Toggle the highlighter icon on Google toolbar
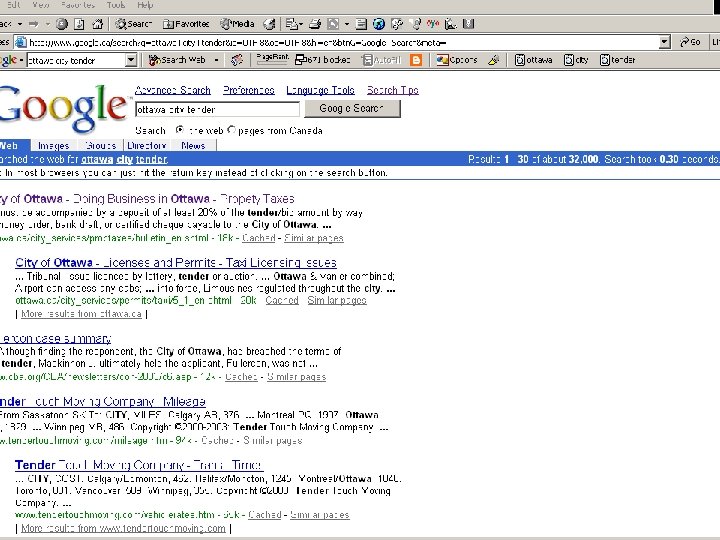This screenshot has height=540, width=720. pyautogui.click(x=494, y=60)
